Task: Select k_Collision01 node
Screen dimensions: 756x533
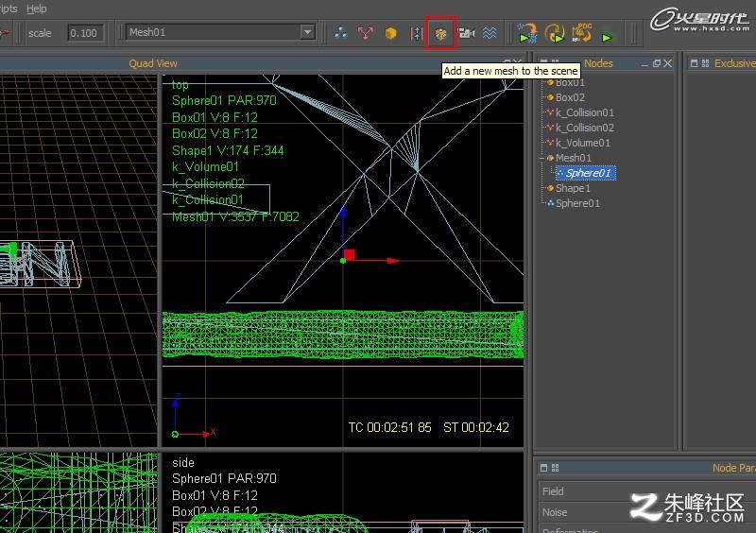Action: coord(585,112)
